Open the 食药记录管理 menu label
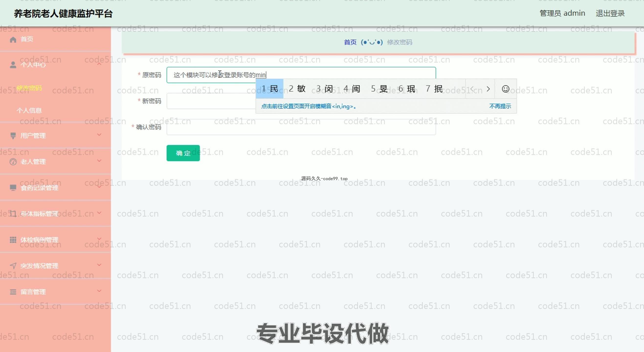The height and width of the screenshot is (352, 644). click(39, 188)
